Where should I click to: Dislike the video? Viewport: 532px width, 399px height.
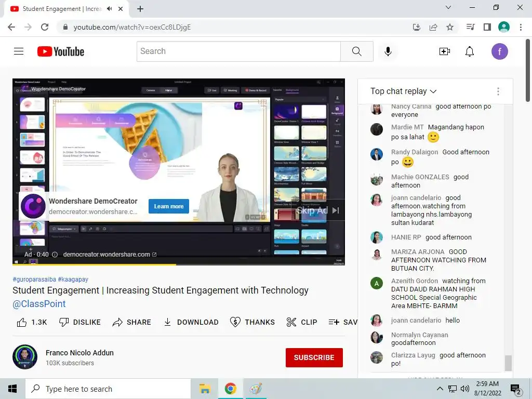pyautogui.click(x=79, y=322)
